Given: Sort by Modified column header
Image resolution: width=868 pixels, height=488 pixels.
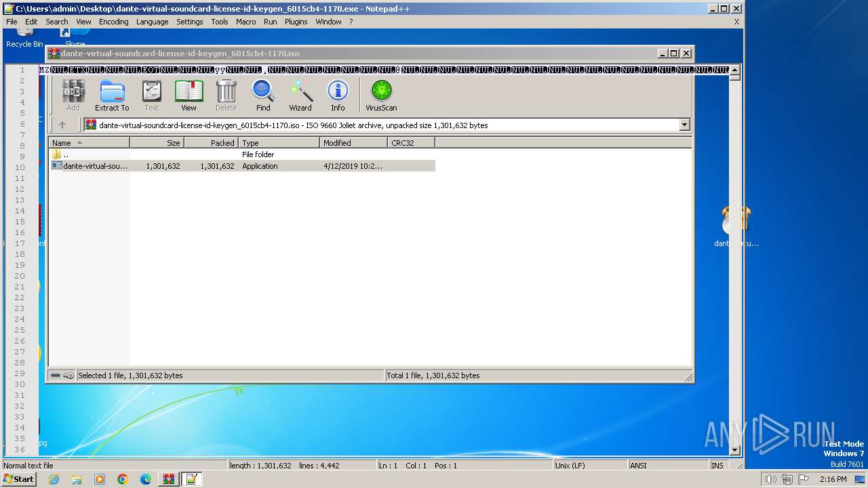Looking at the screenshot, I should point(353,143).
